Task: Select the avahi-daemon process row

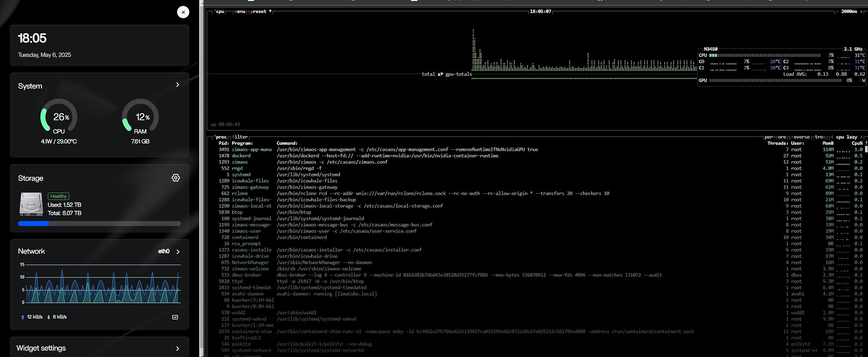Action: pos(537,294)
